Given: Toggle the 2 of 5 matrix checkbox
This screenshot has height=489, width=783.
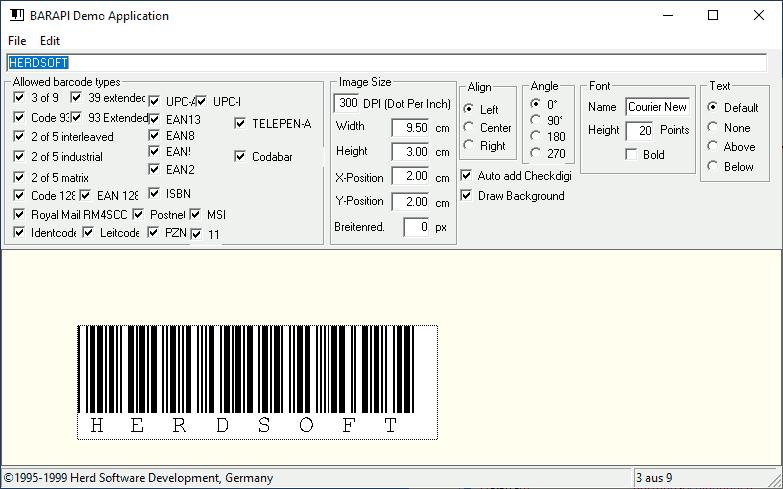Looking at the screenshot, I should (x=19, y=177).
